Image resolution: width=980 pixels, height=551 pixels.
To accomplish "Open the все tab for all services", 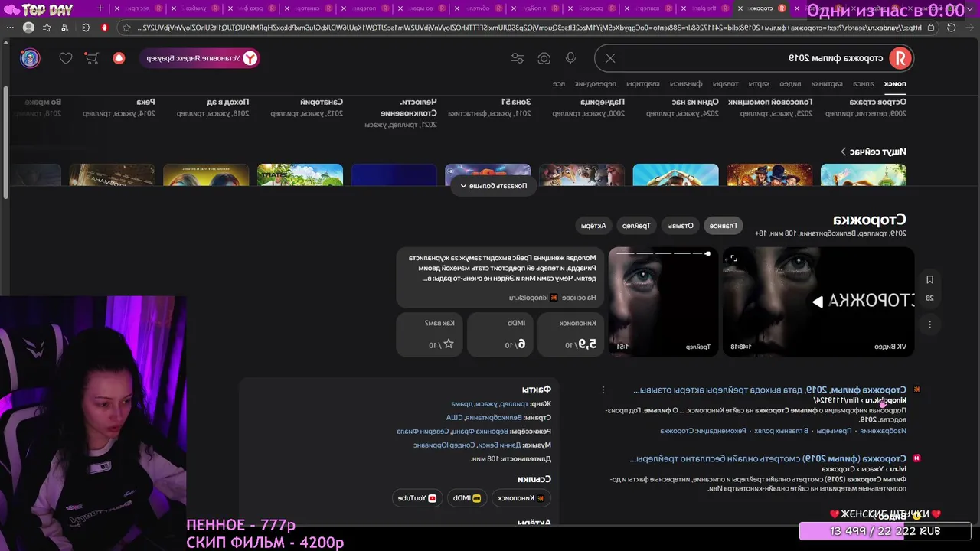I will point(559,83).
